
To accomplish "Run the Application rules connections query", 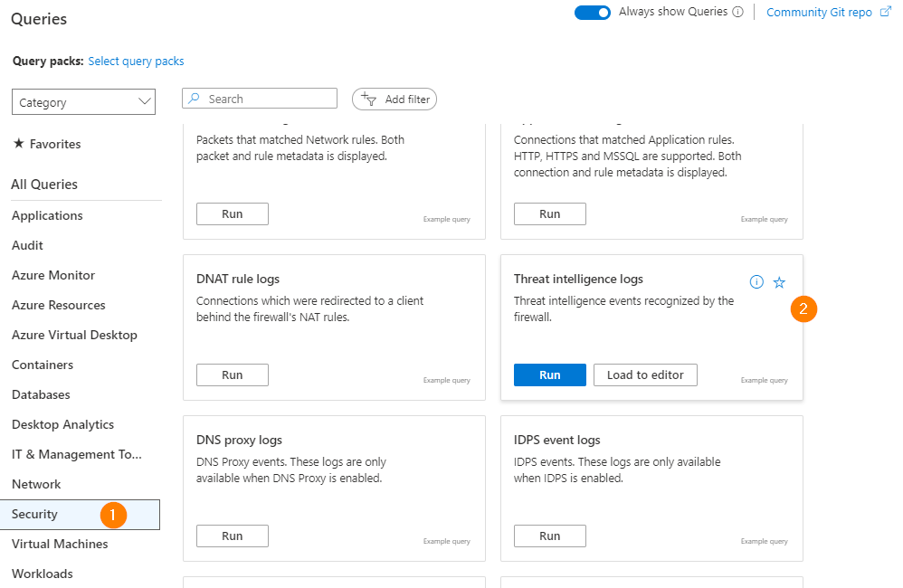I will (x=549, y=213).
